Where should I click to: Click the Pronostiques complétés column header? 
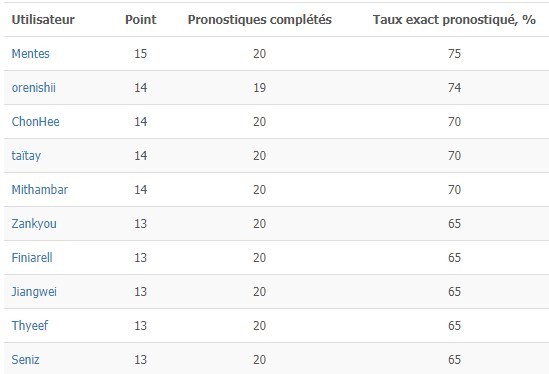tap(260, 20)
